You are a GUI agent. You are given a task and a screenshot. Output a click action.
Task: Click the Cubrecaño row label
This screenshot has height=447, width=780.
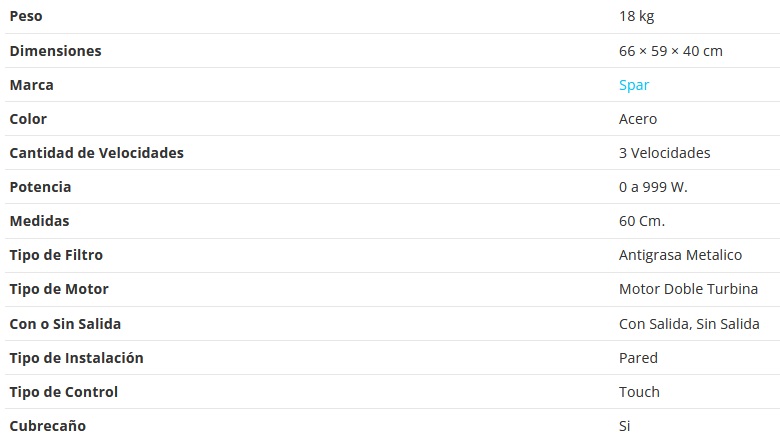47,426
